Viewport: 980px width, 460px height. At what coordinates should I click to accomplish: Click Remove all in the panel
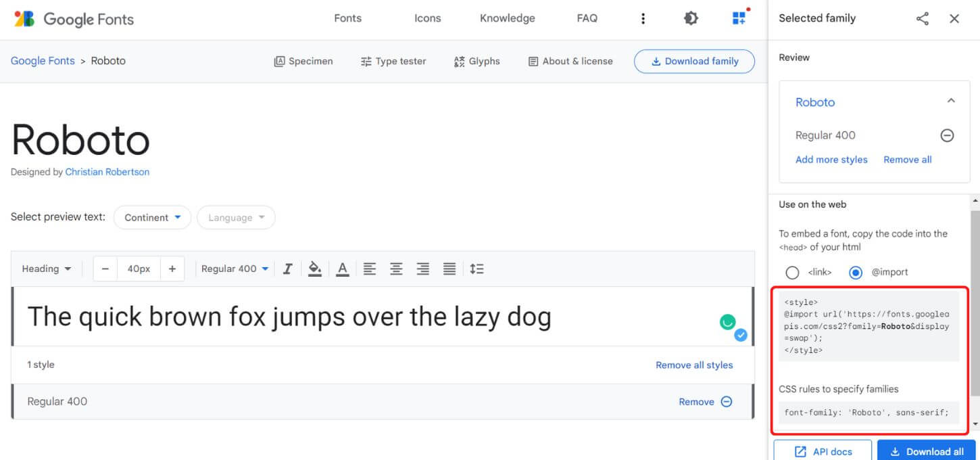point(908,160)
